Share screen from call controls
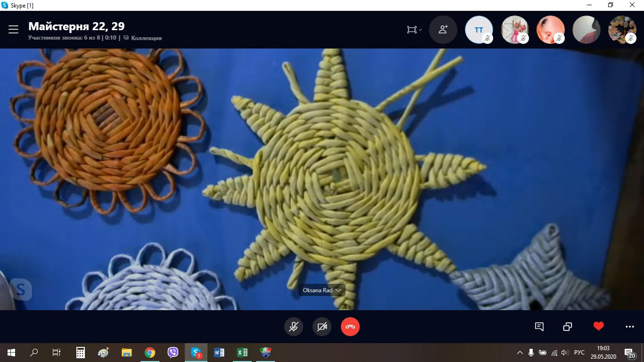Screen dimensions: 644x362 tap(568, 327)
